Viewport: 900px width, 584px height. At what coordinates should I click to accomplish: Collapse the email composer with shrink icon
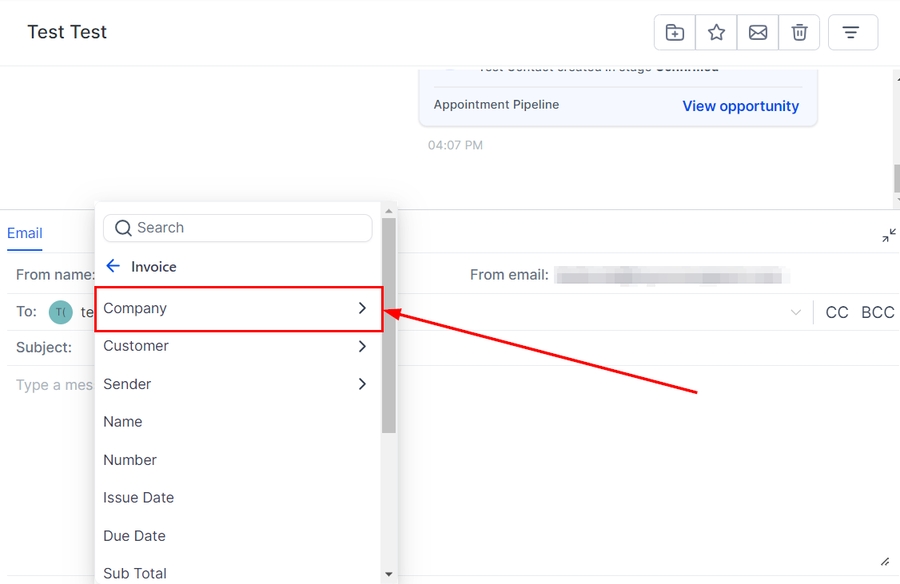tap(888, 236)
